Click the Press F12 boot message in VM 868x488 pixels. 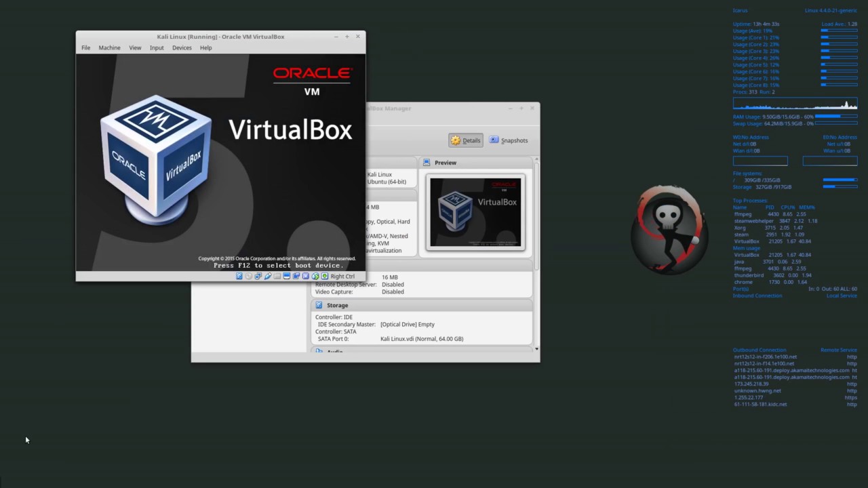(278, 266)
